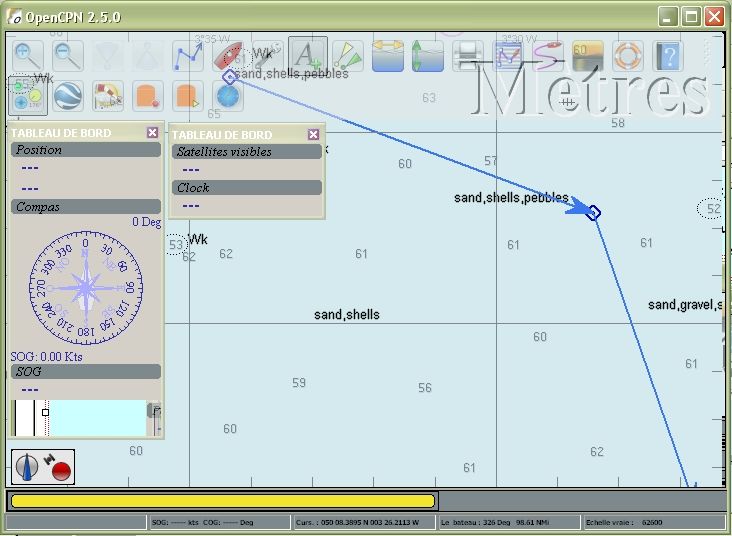Screen dimensions: 732x536
Task: Click the route waypoint diamond near the toolbar
Action: click(x=229, y=77)
